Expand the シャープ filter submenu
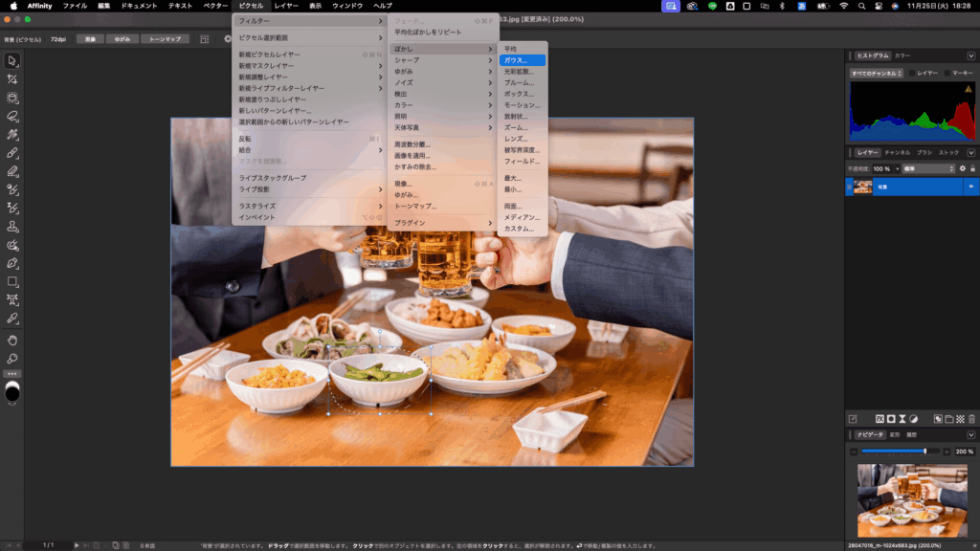Image resolution: width=980 pixels, height=551 pixels. 442,60
